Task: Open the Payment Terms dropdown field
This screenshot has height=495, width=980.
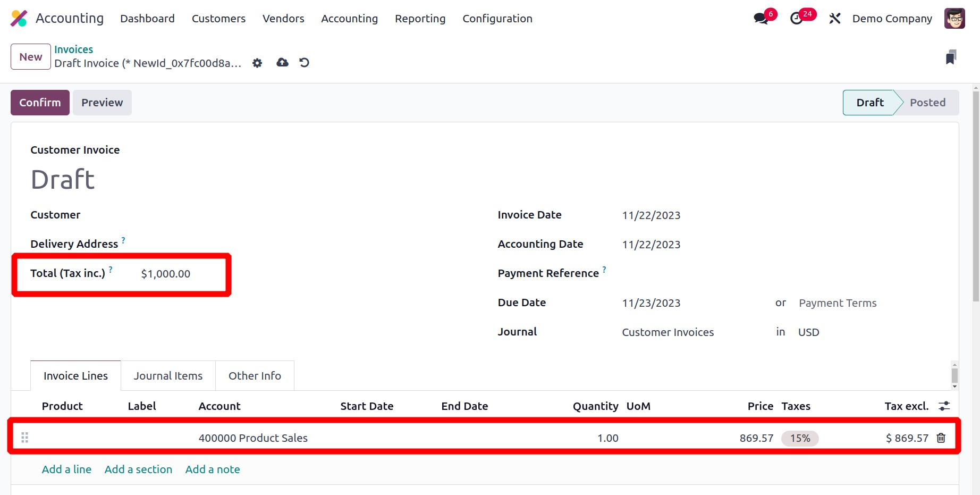Action: (x=837, y=303)
